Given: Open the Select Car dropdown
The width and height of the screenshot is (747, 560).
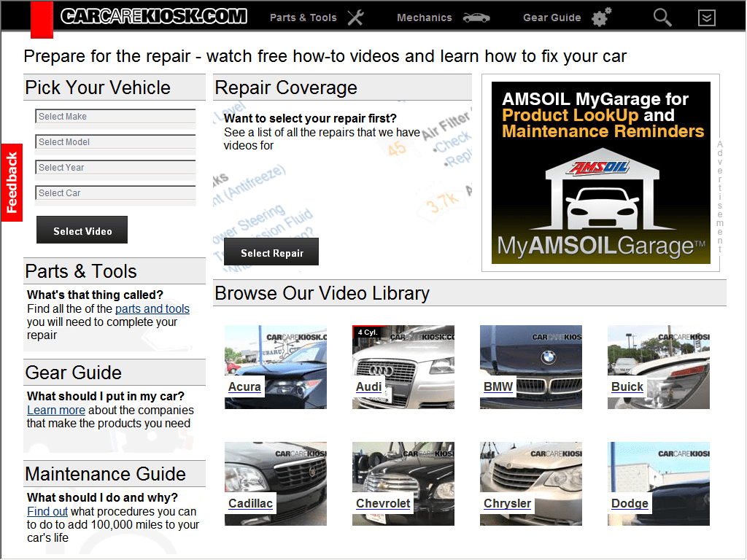Looking at the screenshot, I should 115,192.
